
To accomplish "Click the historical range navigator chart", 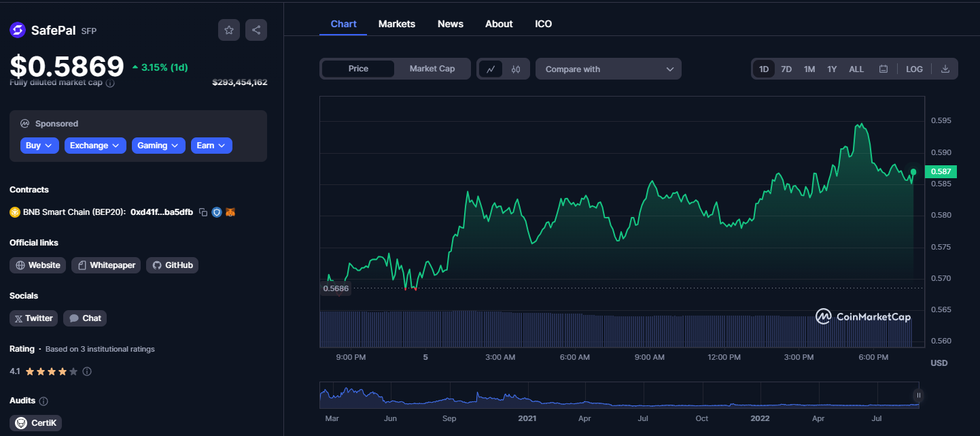I will [x=618, y=395].
